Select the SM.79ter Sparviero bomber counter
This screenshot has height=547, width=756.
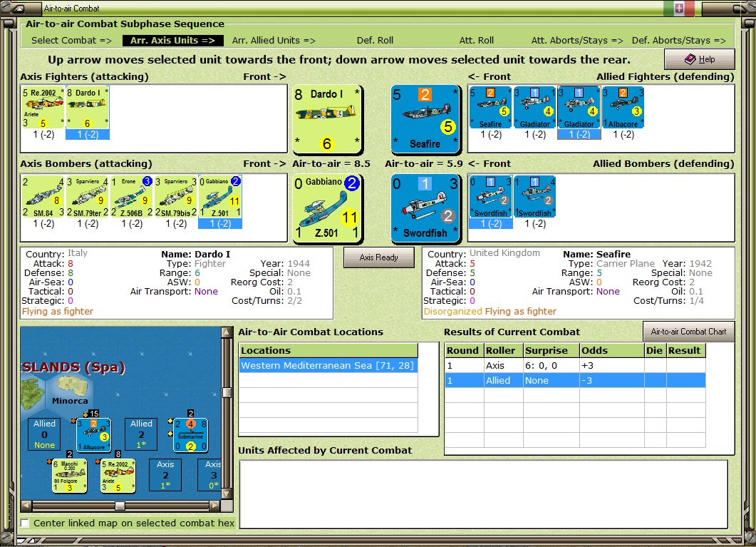point(87,196)
